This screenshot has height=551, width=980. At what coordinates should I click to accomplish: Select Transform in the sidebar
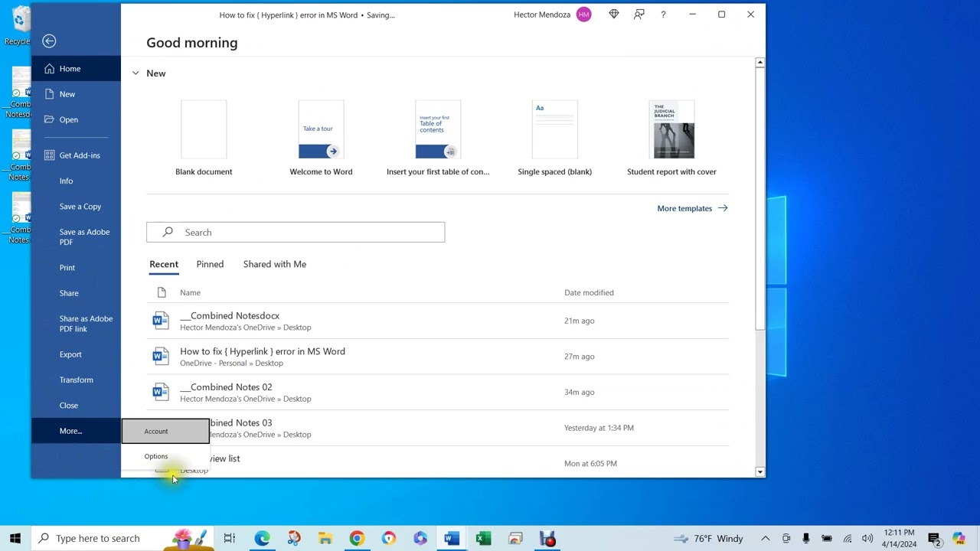click(76, 380)
